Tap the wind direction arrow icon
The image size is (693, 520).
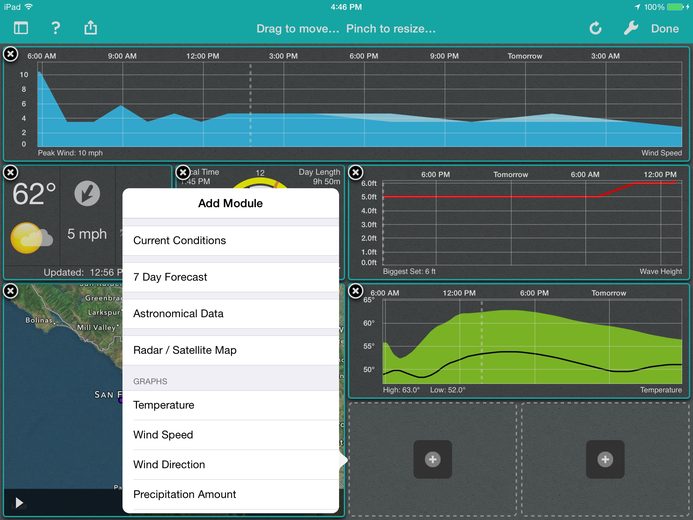point(87,194)
